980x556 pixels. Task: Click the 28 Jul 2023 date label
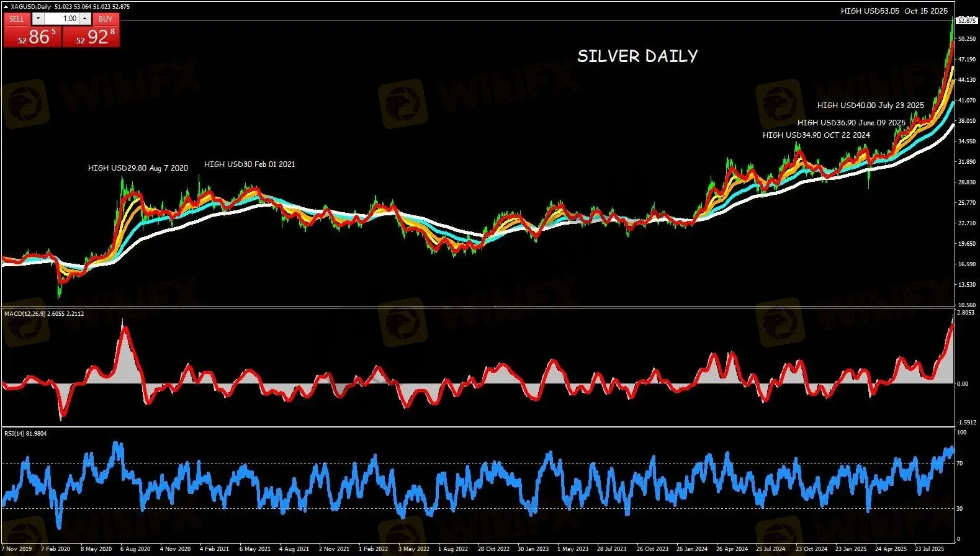pos(612,549)
